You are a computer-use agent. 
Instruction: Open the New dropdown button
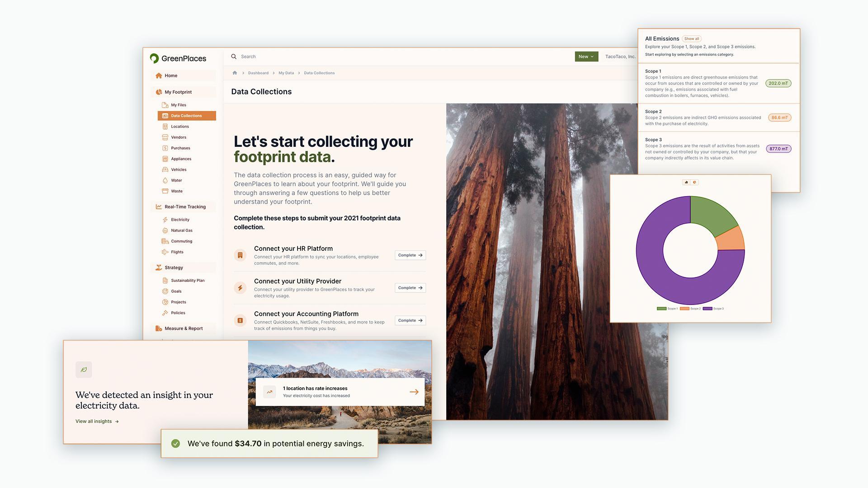pyautogui.click(x=586, y=56)
